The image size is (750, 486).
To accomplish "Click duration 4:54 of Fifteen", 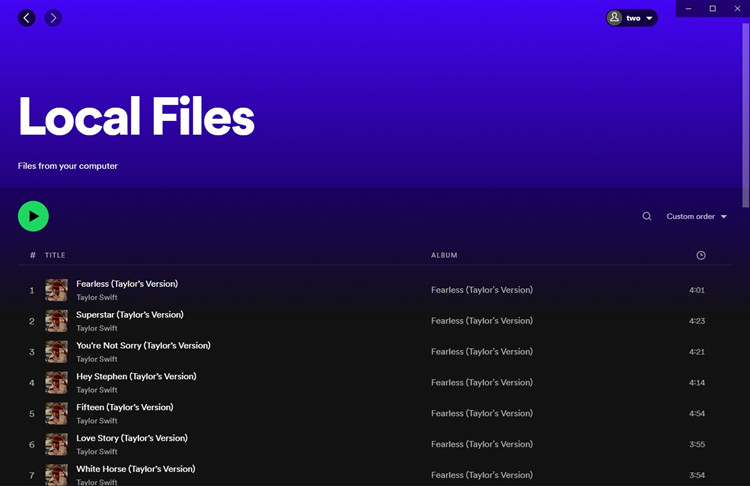I will pyautogui.click(x=697, y=413).
